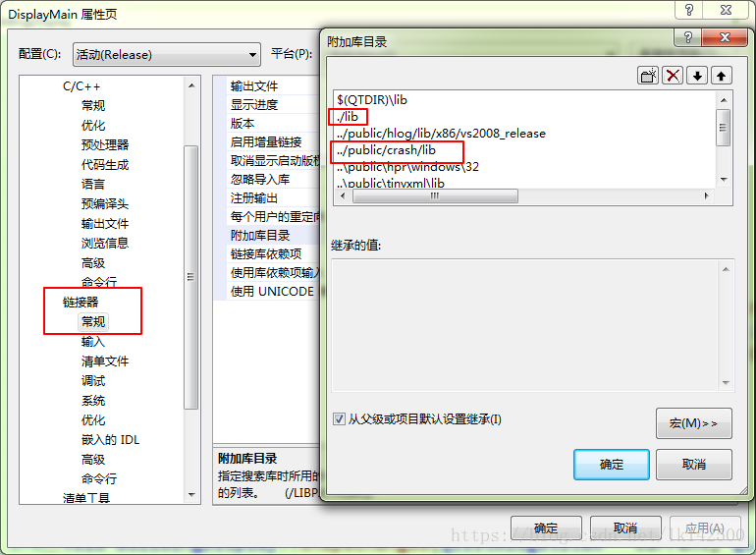Click the help icon of the DisplayMain property page
The height and width of the screenshot is (555, 756).
[x=689, y=10]
